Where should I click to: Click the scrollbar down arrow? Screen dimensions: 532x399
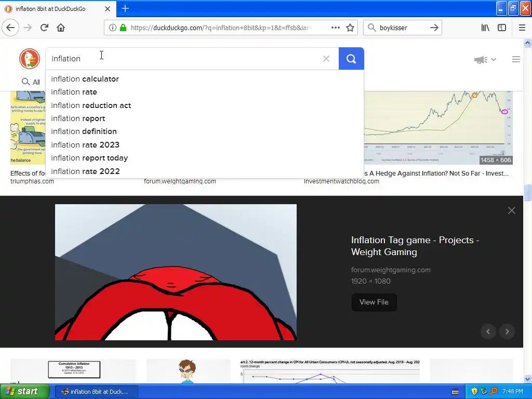point(527,379)
